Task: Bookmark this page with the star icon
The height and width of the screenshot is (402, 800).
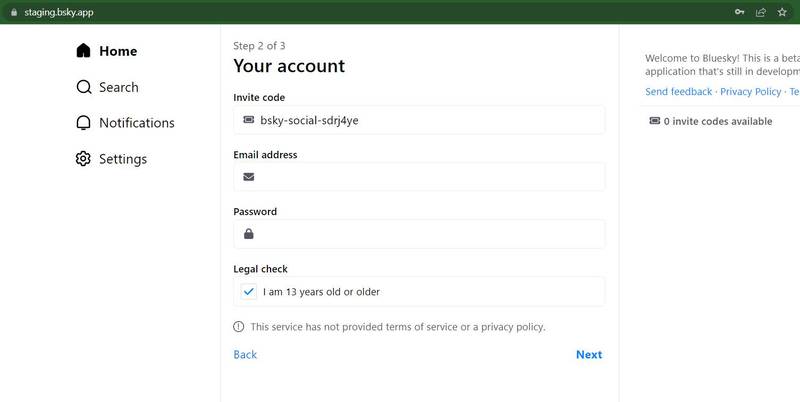Action: pyautogui.click(x=782, y=12)
